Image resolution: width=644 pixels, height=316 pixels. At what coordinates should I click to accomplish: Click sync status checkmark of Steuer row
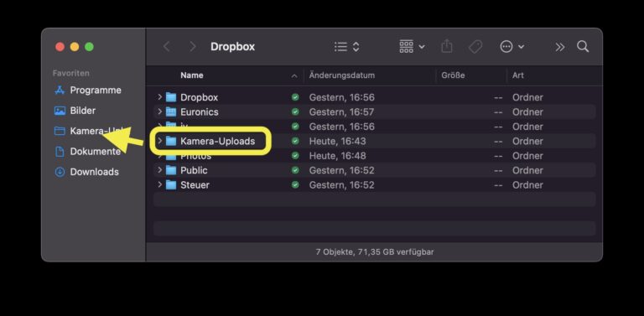295,184
